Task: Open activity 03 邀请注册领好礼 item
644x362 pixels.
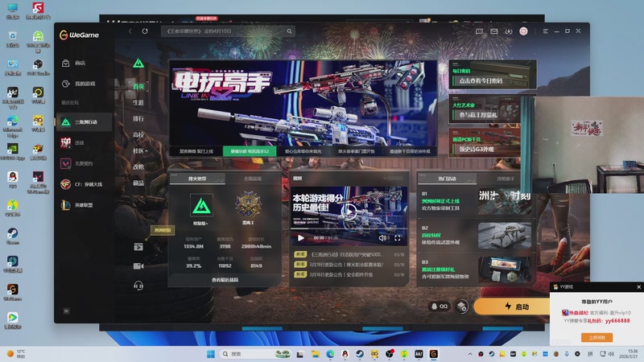Action: (x=477, y=269)
